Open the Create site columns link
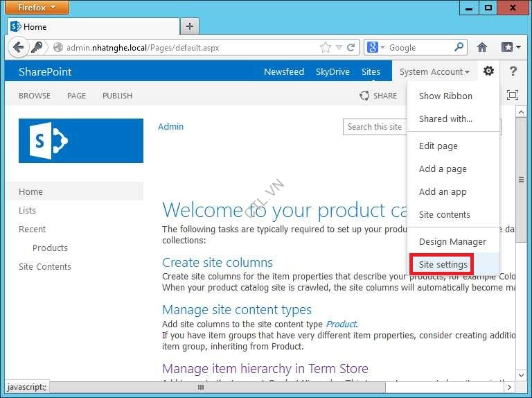The width and height of the screenshot is (532, 398). click(x=217, y=263)
